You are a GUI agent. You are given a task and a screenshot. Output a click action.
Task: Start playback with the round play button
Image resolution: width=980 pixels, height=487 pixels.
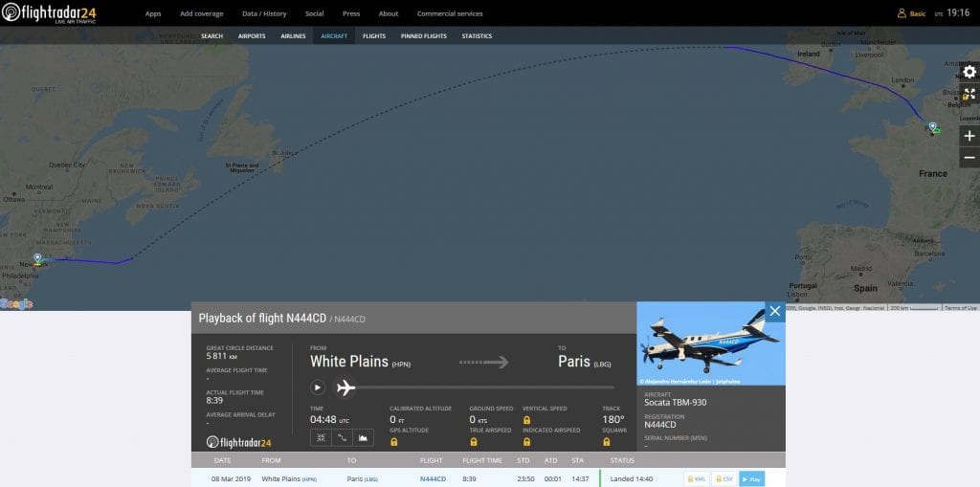[318, 387]
